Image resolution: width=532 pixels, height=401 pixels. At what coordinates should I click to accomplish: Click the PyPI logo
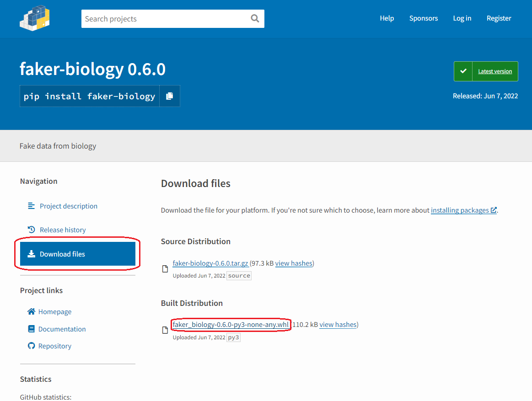[x=34, y=18]
